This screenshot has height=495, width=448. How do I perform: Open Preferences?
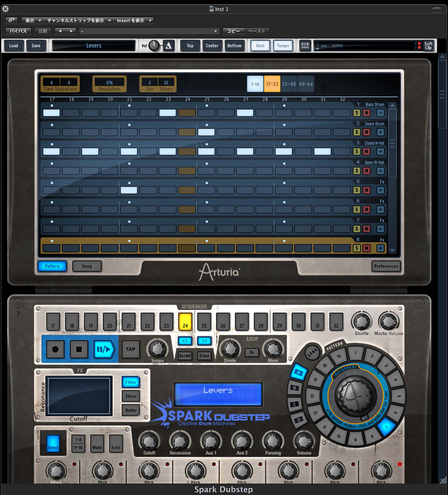tap(386, 266)
